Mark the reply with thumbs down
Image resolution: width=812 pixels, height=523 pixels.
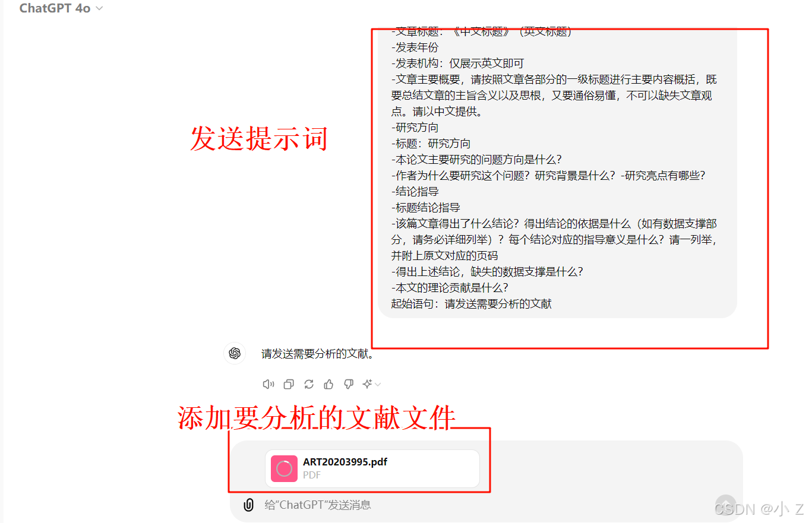[349, 384]
